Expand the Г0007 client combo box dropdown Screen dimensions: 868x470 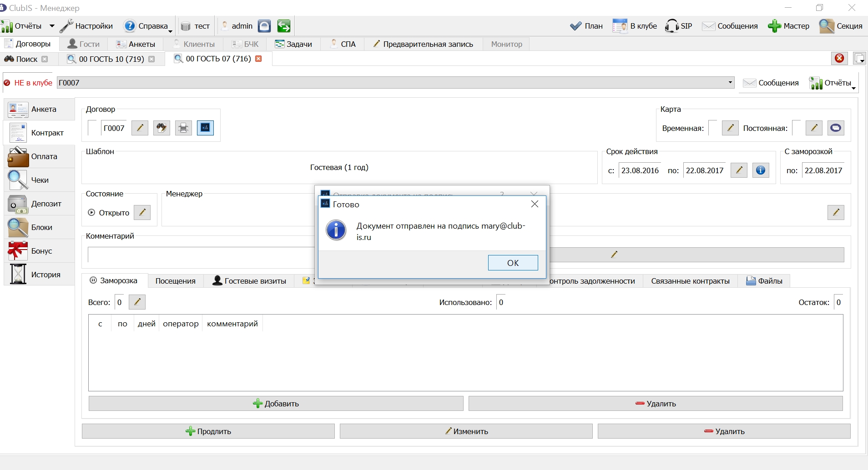[730, 83]
